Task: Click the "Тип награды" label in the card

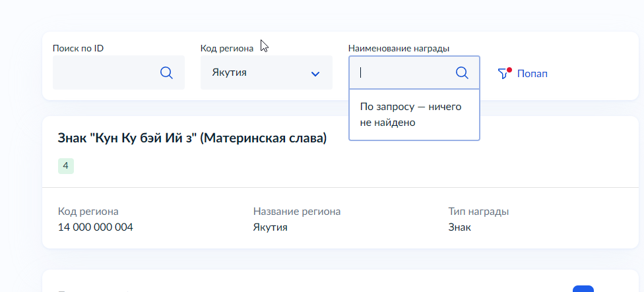Action: (x=478, y=212)
